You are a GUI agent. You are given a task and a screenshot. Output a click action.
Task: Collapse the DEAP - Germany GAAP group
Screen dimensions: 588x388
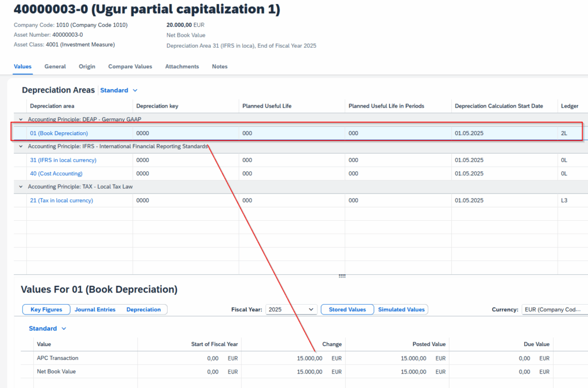tap(21, 120)
